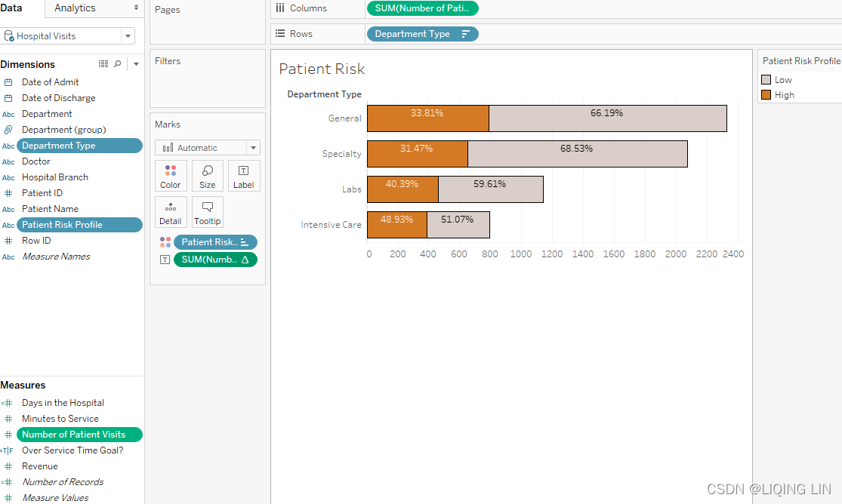Image resolution: width=842 pixels, height=504 pixels.
Task: Click the color dots icon beside Patient Risk pill
Action: coord(165,242)
